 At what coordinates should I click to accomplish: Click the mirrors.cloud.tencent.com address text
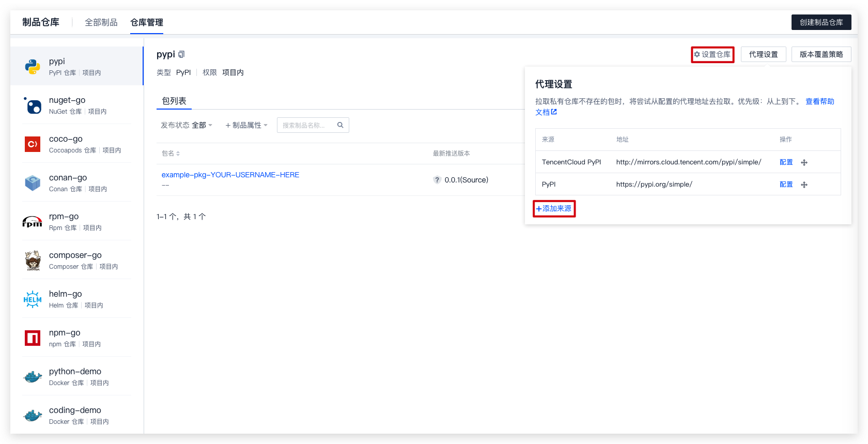689,162
